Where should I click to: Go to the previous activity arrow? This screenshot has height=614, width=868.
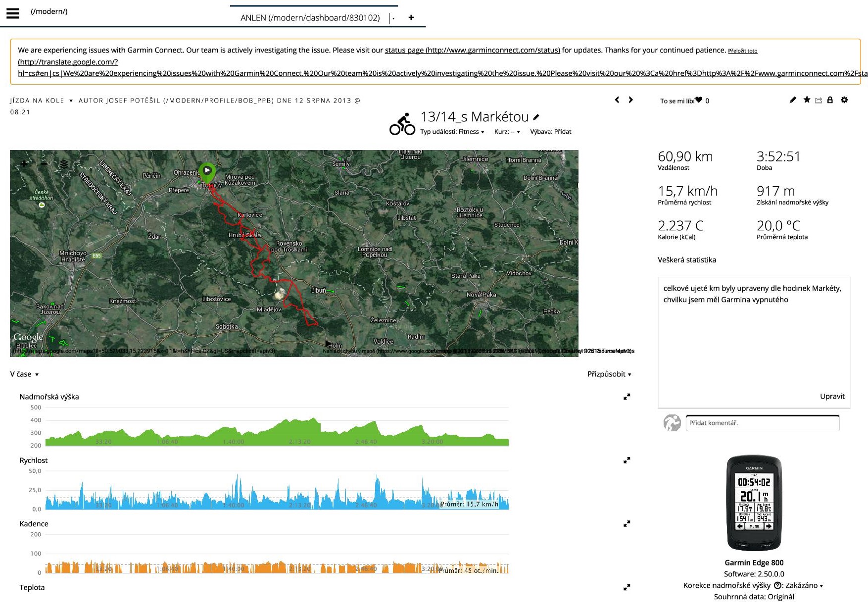(617, 100)
